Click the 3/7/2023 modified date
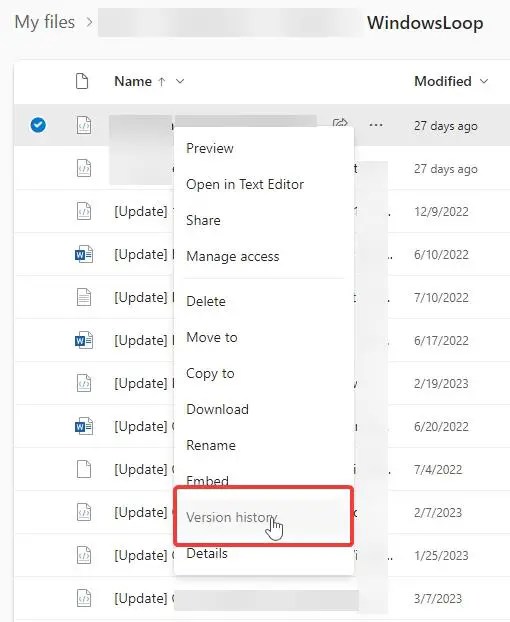This screenshot has width=510, height=622. [x=438, y=598]
